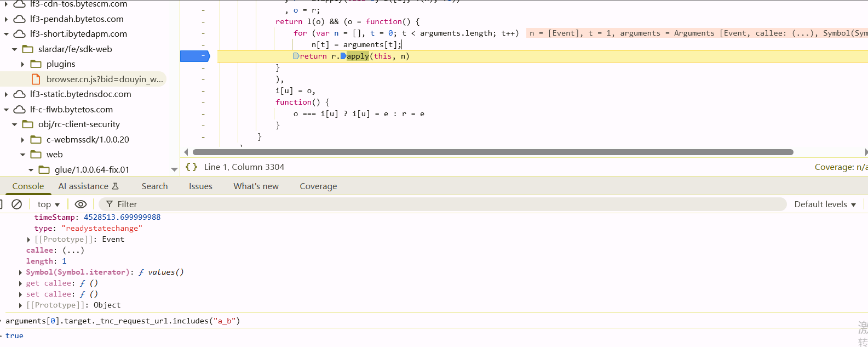Click the n[t] = arguments[t] code line
The width and height of the screenshot is (868, 347).
357,45
